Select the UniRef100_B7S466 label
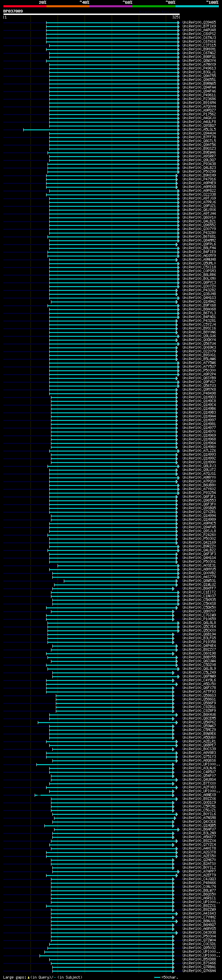Image resolution: width=222 pixels, height=980 pixels. click(199, 963)
